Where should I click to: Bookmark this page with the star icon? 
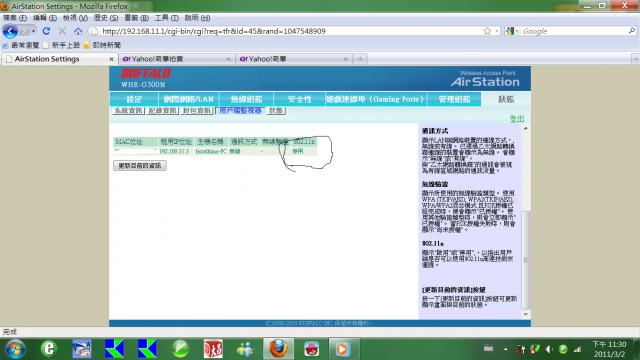coord(487,31)
